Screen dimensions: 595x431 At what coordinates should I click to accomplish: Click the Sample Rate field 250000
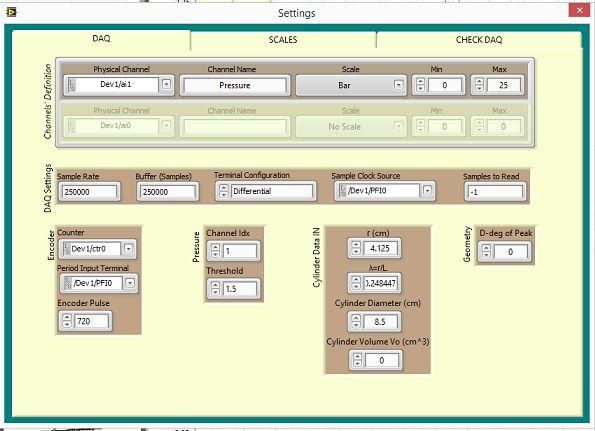(x=89, y=192)
